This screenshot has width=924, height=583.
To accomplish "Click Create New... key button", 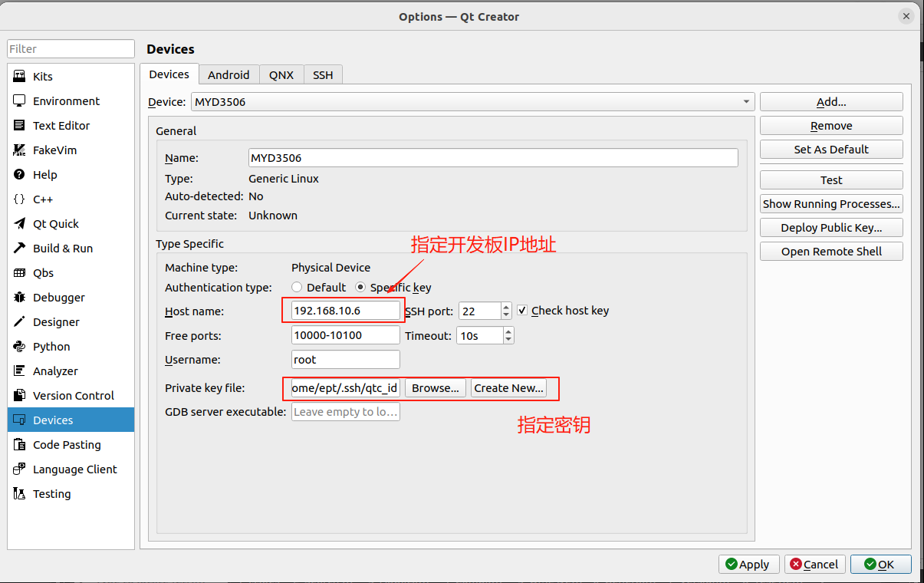I will (508, 388).
